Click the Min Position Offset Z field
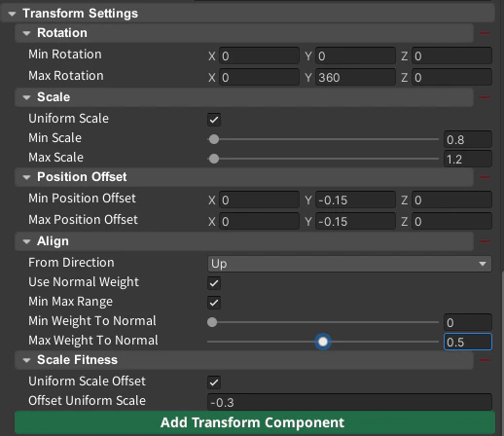 pos(451,200)
